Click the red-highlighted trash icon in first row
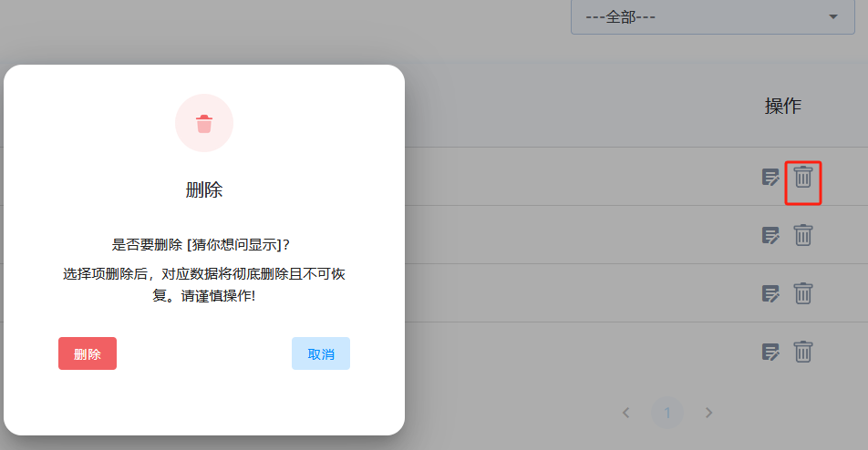This screenshot has width=868, height=450. pos(802,177)
